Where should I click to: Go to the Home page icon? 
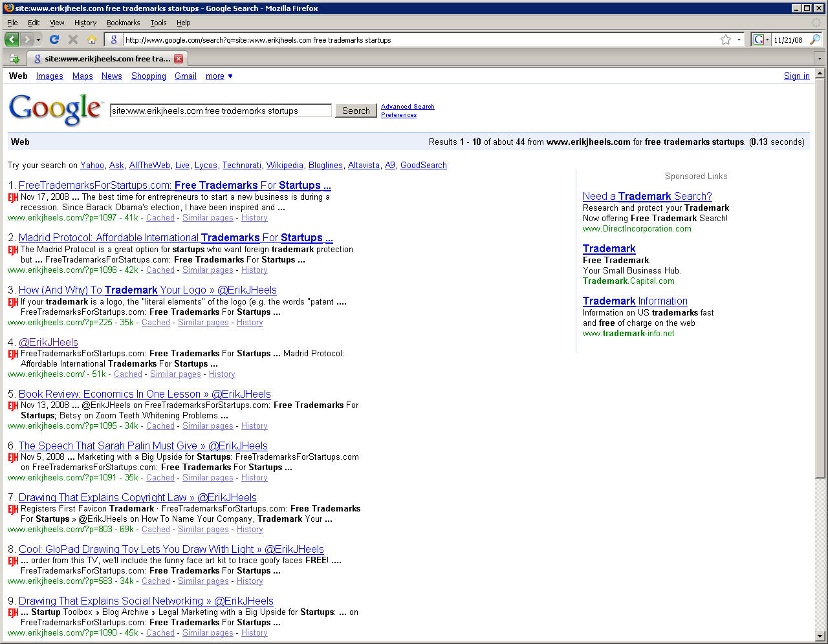[92, 39]
